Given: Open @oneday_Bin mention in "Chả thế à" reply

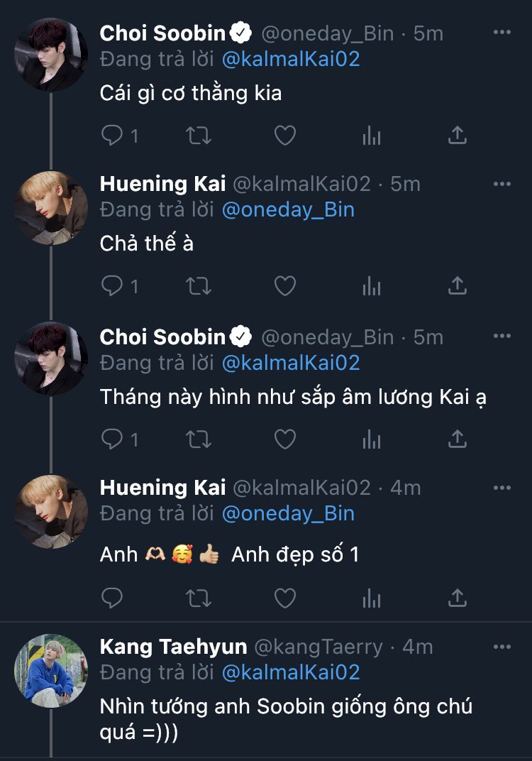Looking at the screenshot, I should click(x=288, y=209).
